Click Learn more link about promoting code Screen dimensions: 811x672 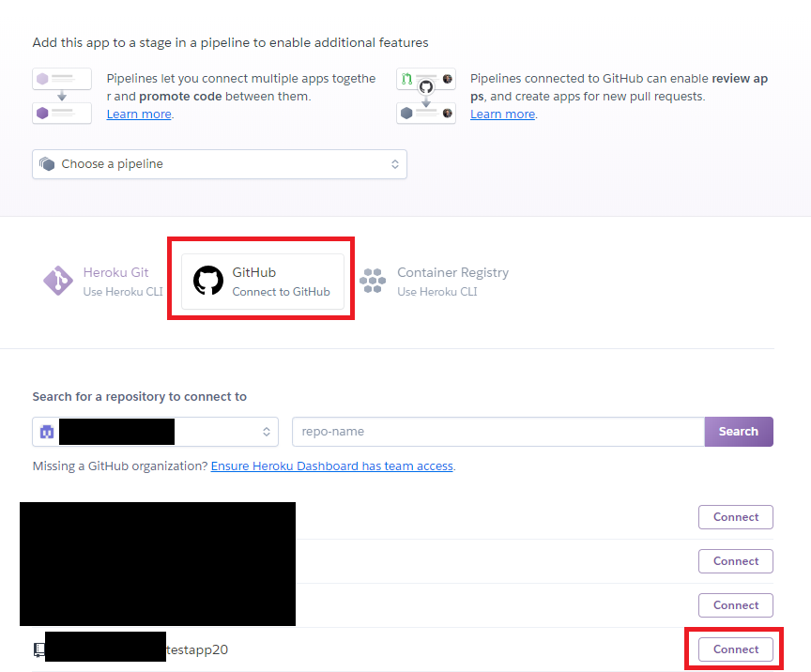point(139,115)
